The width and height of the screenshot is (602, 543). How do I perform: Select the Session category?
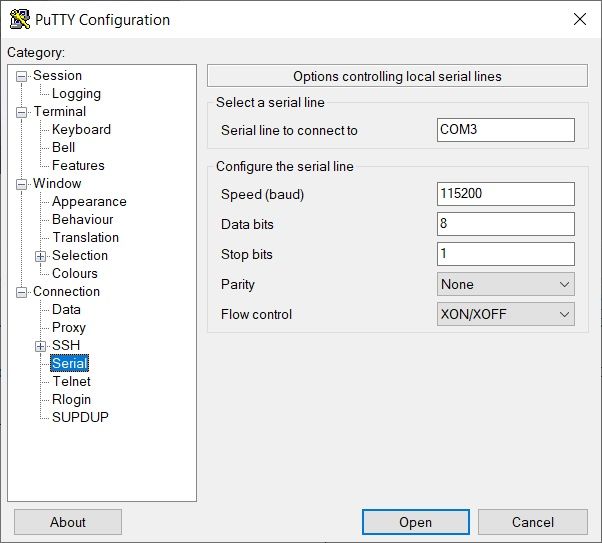point(58,75)
